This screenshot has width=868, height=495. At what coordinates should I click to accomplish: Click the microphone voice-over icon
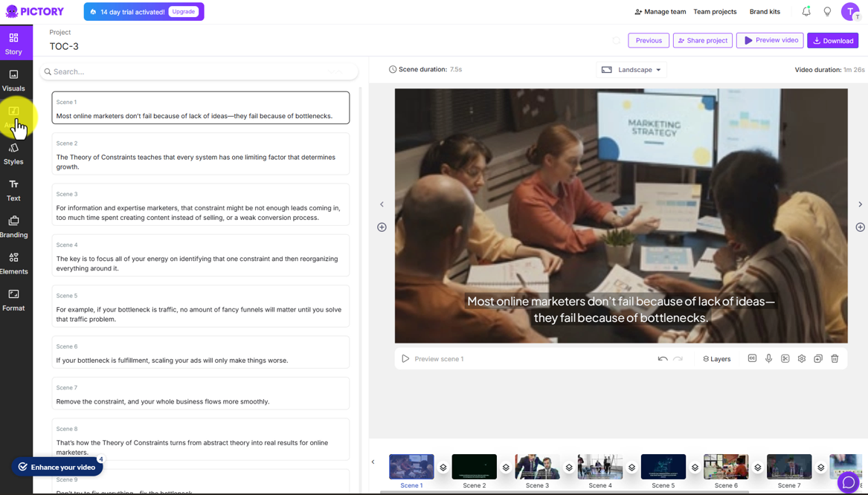pos(768,358)
